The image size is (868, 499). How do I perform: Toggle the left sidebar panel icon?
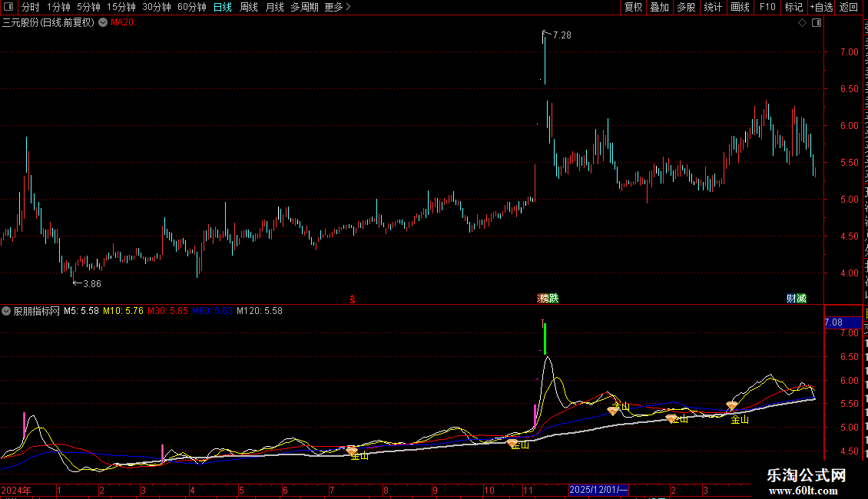pos(8,7)
